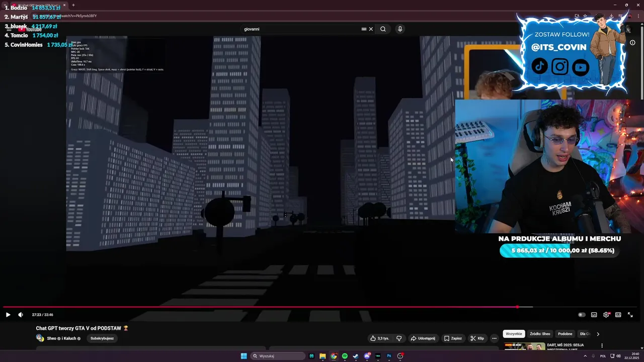Like the video with 3,3 tys.
This screenshot has height=362, width=644.
pyautogui.click(x=380, y=338)
